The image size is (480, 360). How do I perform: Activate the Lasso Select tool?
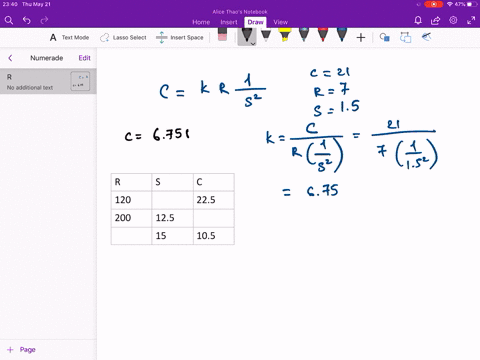tap(123, 38)
